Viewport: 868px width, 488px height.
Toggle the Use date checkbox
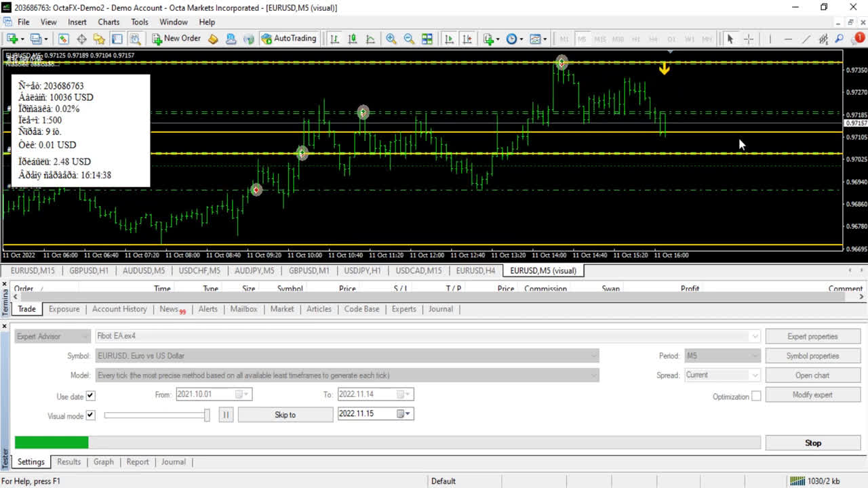(x=91, y=396)
